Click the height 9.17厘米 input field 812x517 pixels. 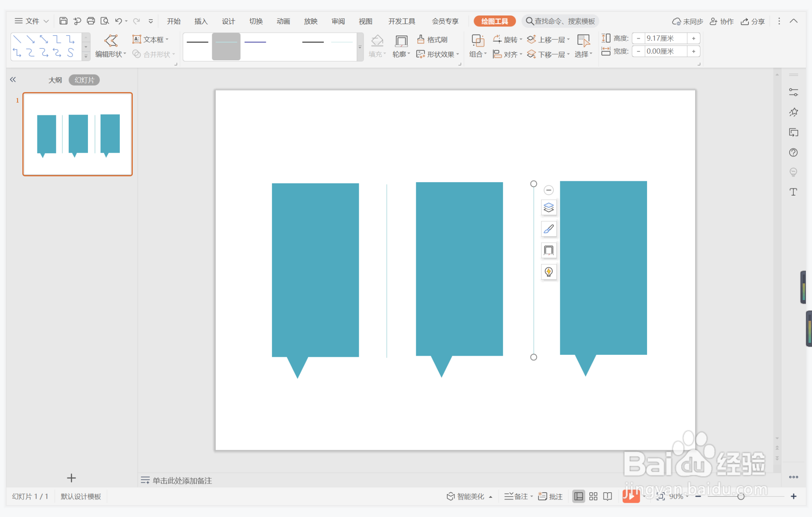point(666,38)
